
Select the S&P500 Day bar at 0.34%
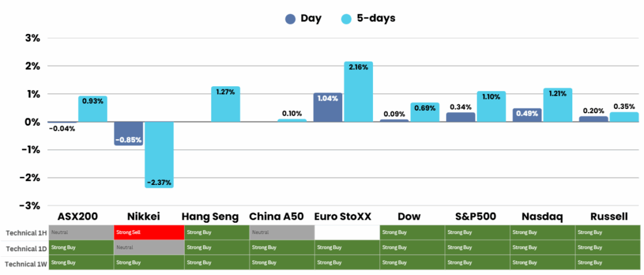[x=461, y=117]
